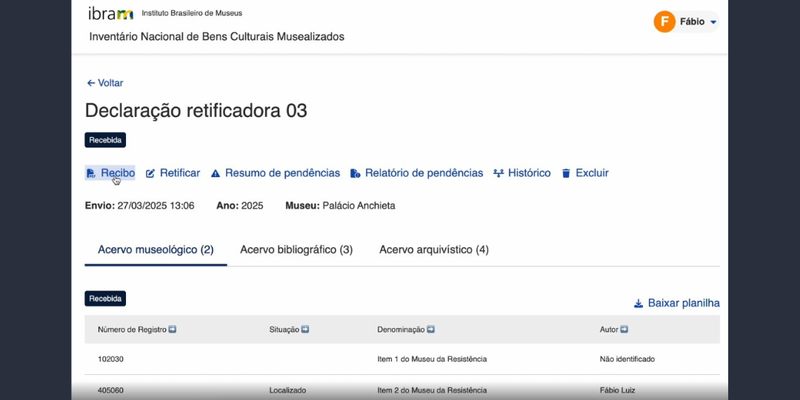Viewport: 800px width, 400px height.
Task: Click Item 2 do Museu da Resistência
Action: [x=432, y=390]
